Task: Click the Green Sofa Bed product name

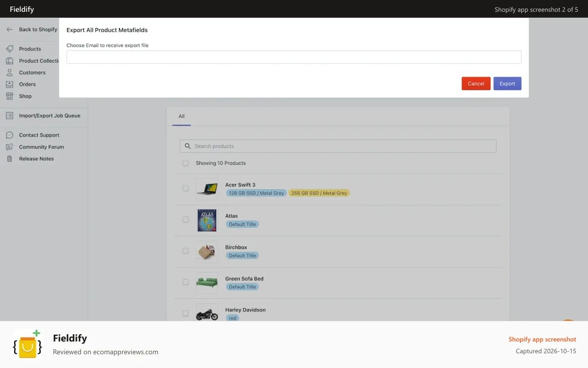Action: (x=245, y=279)
